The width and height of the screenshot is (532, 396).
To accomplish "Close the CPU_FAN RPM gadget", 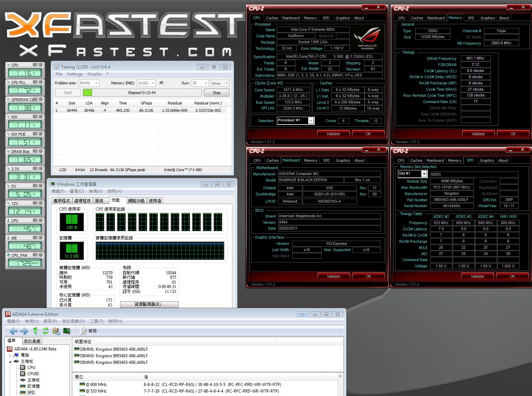I will [41, 255].
